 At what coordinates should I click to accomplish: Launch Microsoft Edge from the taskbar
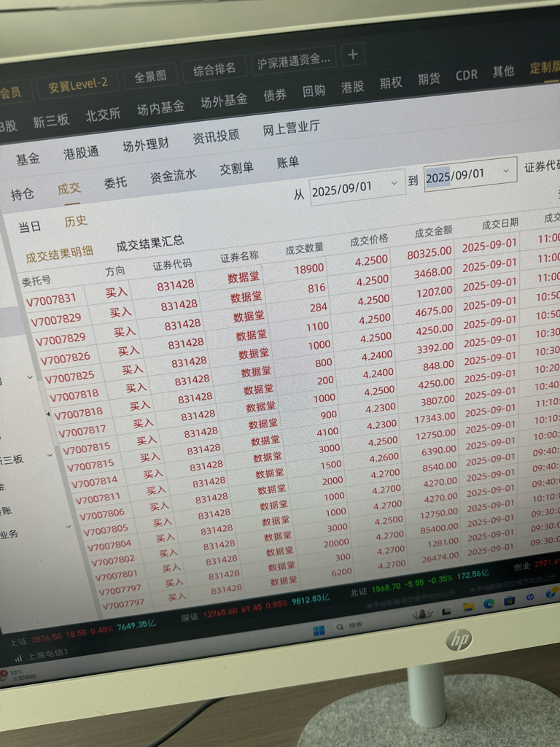489,603
